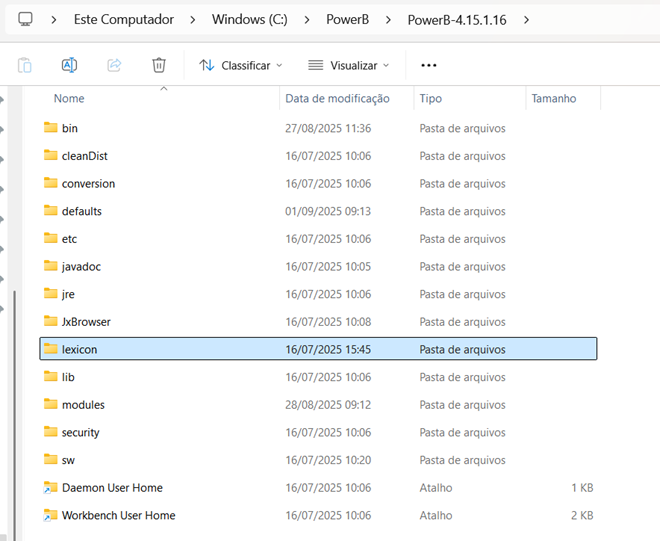This screenshot has width=660, height=541.
Task: Select the javadoc folder icon
Action: click(51, 266)
